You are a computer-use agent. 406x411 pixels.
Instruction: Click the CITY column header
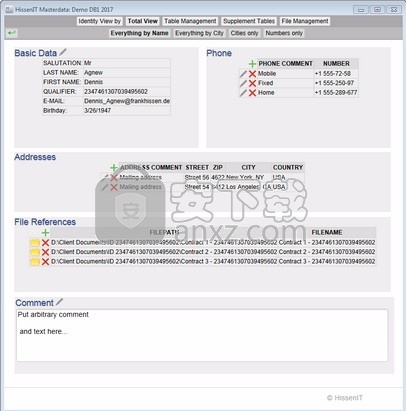(248, 168)
